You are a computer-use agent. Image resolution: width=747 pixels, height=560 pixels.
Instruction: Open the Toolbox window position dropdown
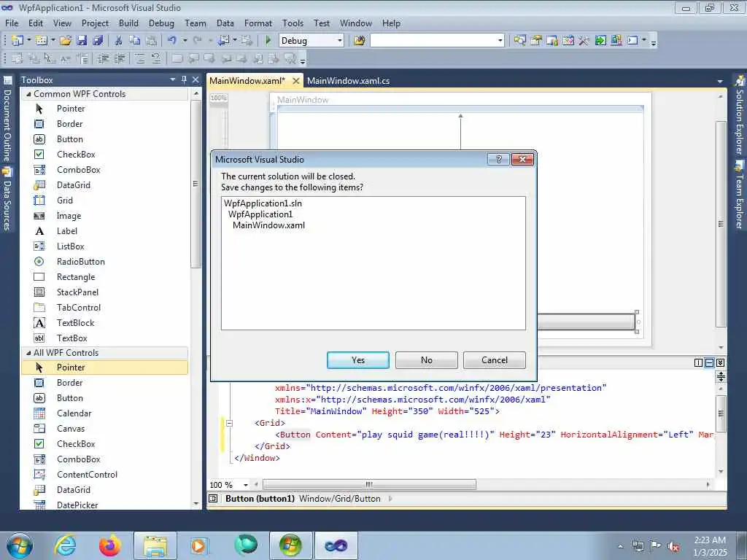pyautogui.click(x=173, y=80)
